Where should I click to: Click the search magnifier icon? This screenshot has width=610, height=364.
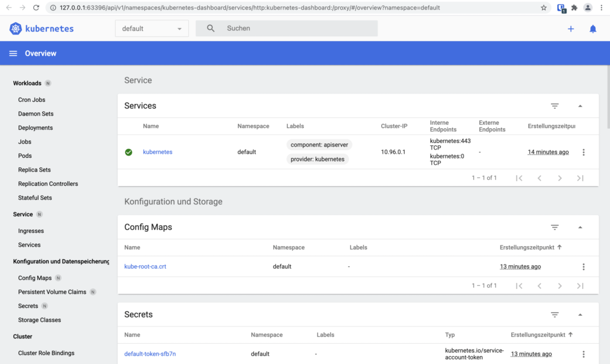coord(210,29)
